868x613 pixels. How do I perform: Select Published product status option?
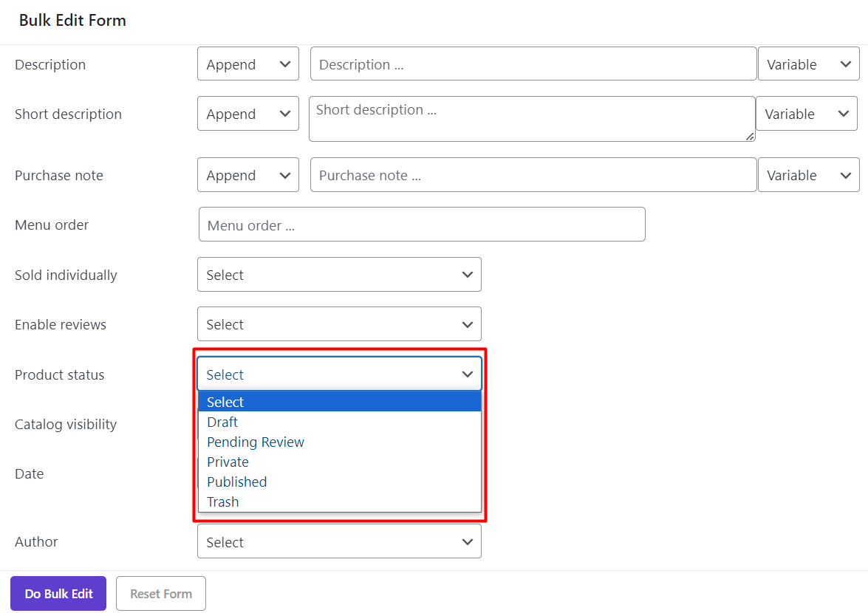point(236,482)
